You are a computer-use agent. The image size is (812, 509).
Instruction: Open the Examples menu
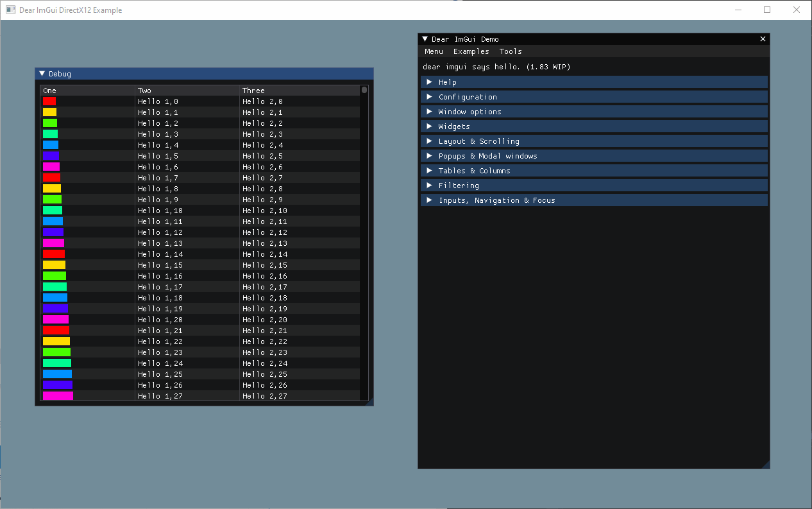[471, 51]
